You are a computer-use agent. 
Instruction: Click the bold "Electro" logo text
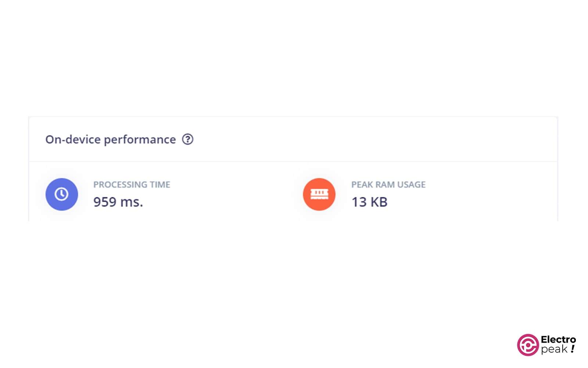point(558,339)
